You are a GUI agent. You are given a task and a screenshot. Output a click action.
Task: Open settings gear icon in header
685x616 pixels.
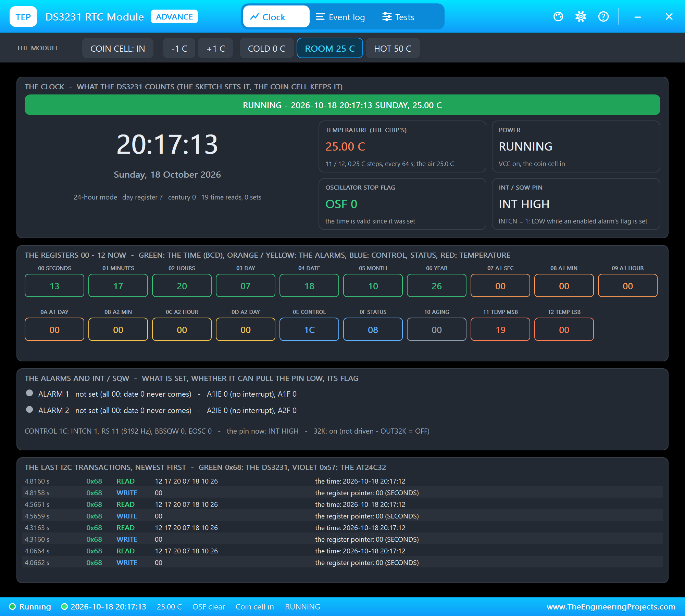coord(581,16)
